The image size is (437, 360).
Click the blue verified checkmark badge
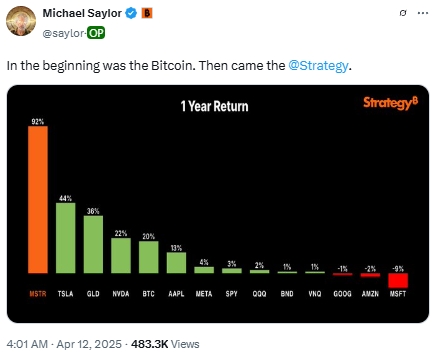[x=131, y=13]
